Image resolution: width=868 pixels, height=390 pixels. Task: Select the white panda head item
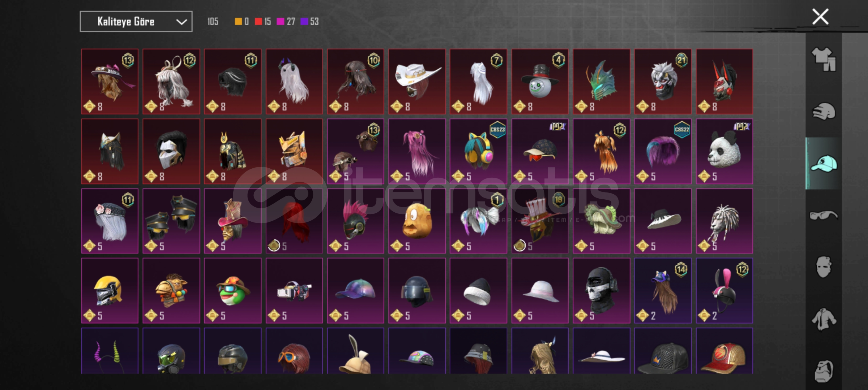[724, 151]
